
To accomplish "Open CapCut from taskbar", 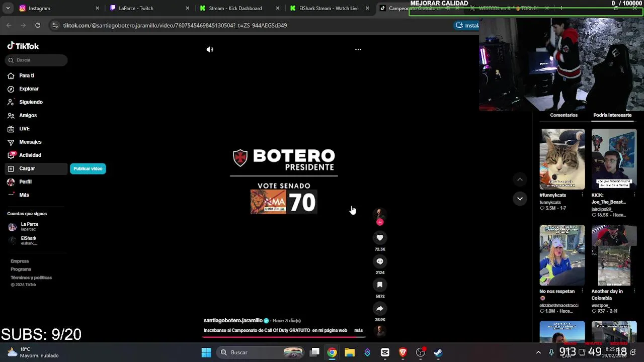I will [385, 352].
